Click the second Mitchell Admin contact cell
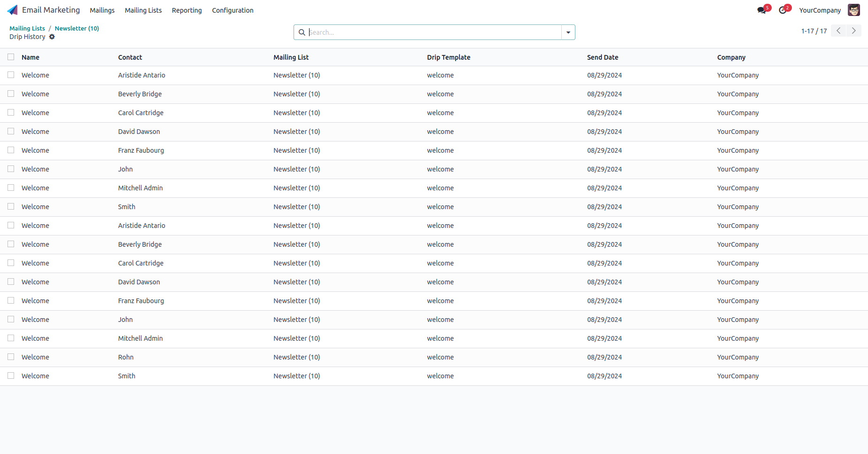The height and width of the screenshot is (454, 868). [x=140, y=338]
